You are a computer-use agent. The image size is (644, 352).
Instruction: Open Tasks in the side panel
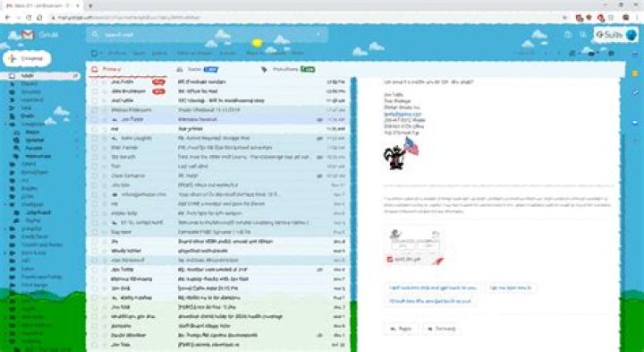pyautogui.click(x=635, y=93)
